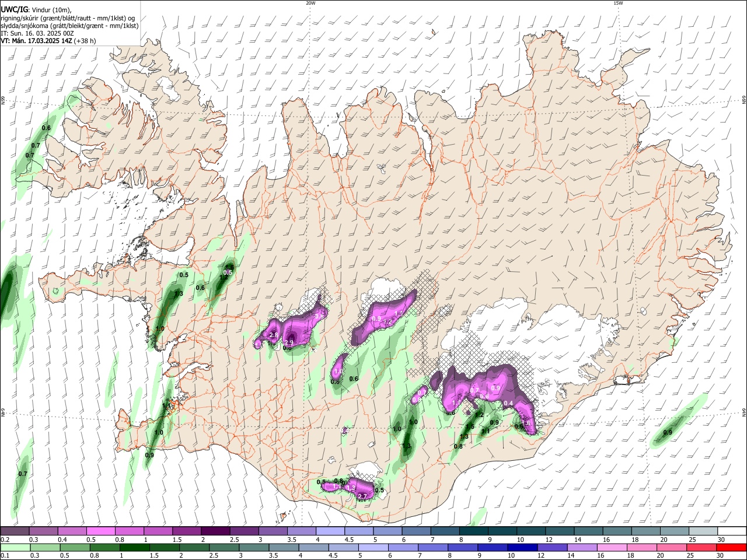Select the light pink swatch between 16 and 18

612,547
